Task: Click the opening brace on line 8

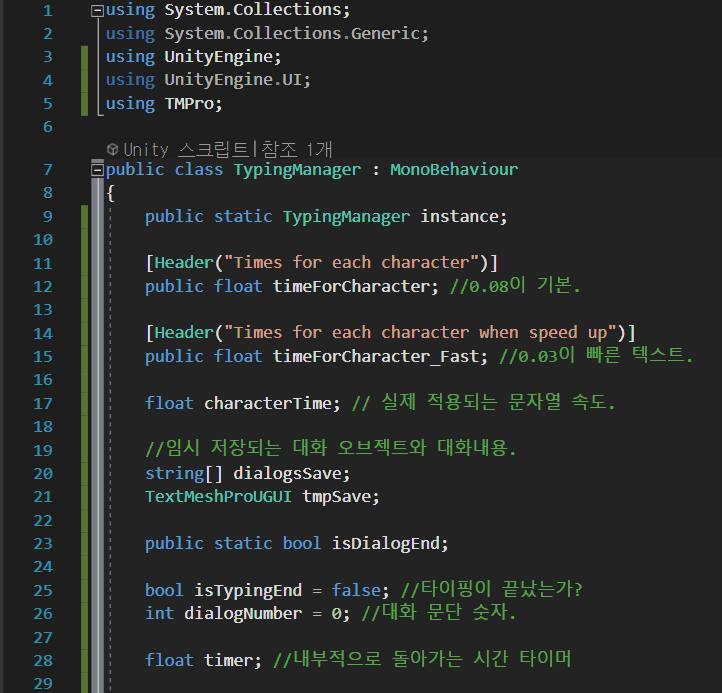Action: [x=110, y=193]
